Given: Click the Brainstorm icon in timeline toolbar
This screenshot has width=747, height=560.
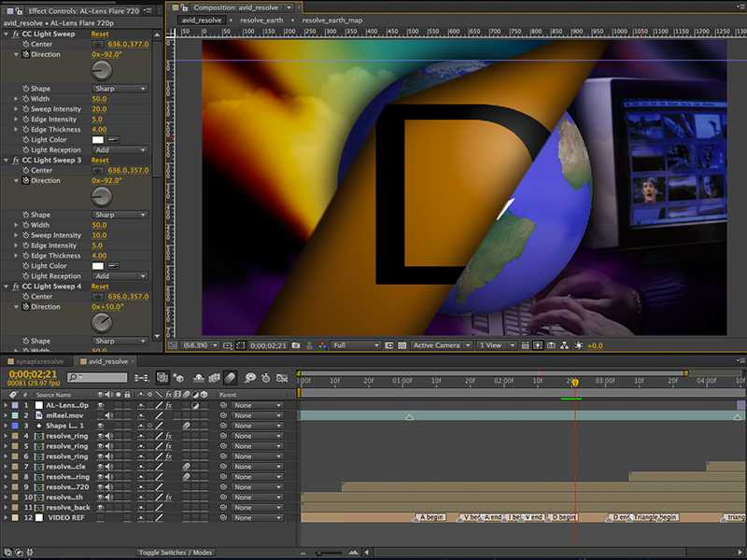Looking at the screenshot, I should [250, 378].
